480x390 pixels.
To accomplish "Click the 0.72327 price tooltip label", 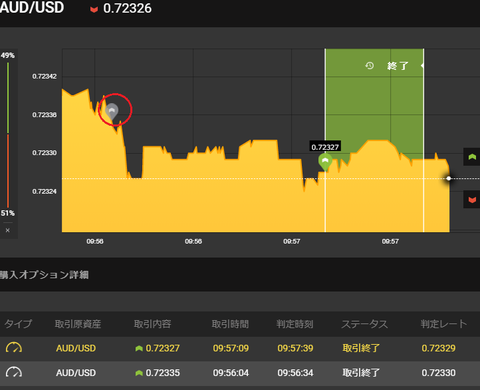I will pos(325,147).
